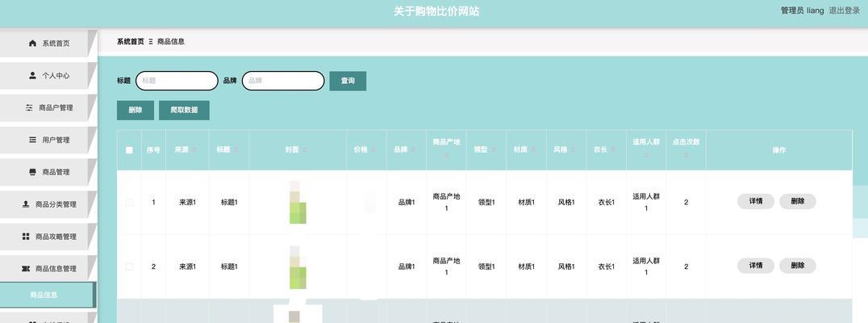Sort the table by 材质 column arrow
Screen dimensions: 868x323
532,150
